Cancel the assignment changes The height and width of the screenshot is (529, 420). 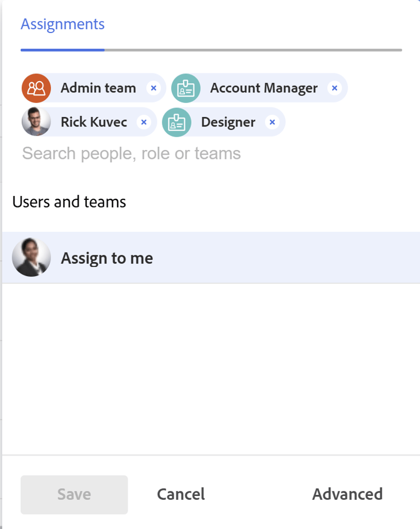181,494
